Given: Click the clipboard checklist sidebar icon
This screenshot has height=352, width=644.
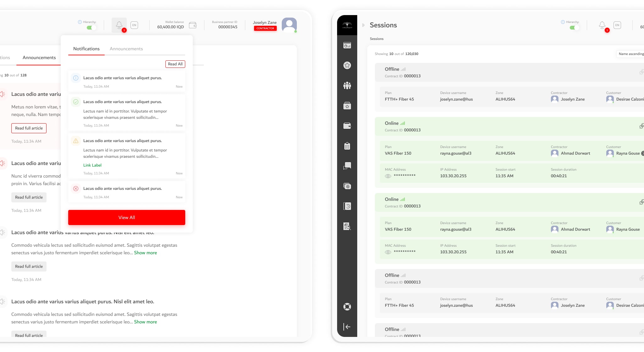Looking at the screenshot, I should tap(347, 146).
